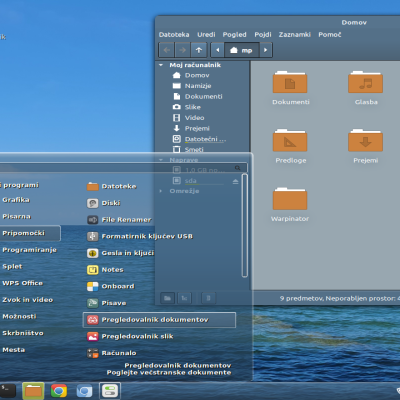
Task: Click the search icon in menu search box
Action: [x=237, y=168]
